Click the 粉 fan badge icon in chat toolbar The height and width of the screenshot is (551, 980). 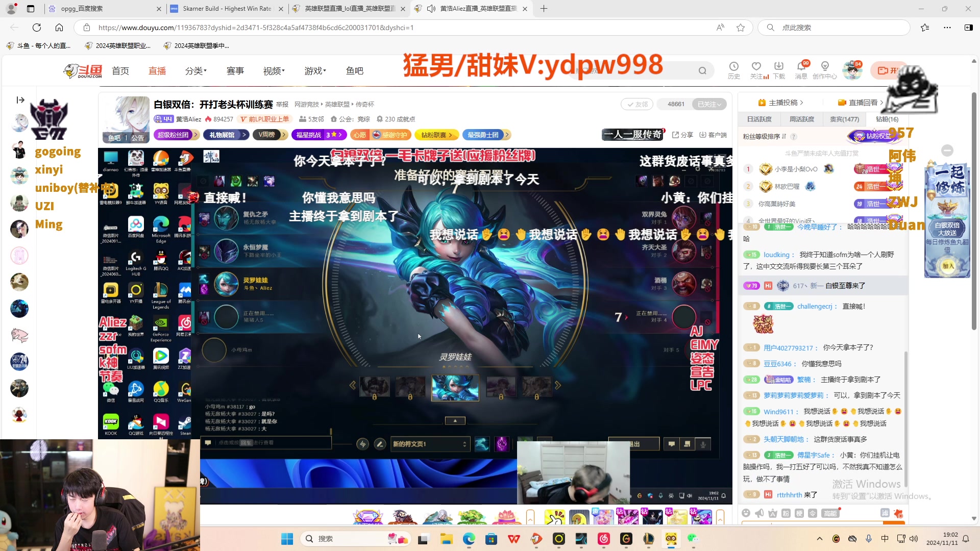(786, 513)
